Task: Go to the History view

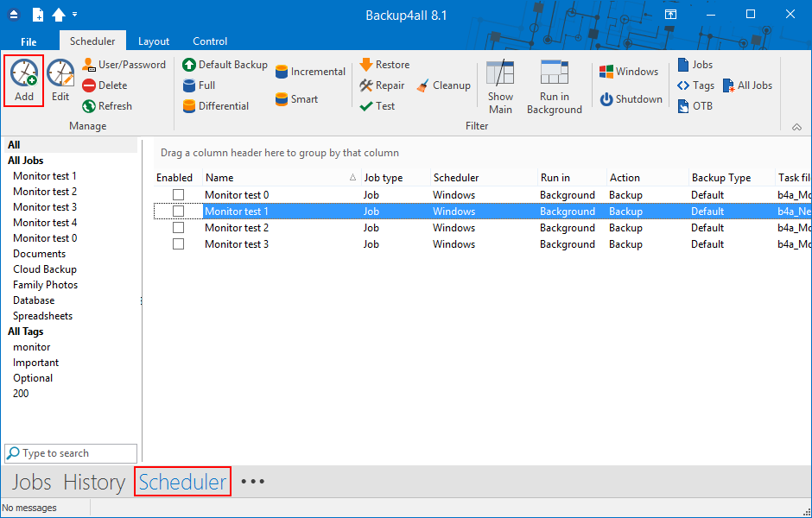Action: (x=94, y=482)
